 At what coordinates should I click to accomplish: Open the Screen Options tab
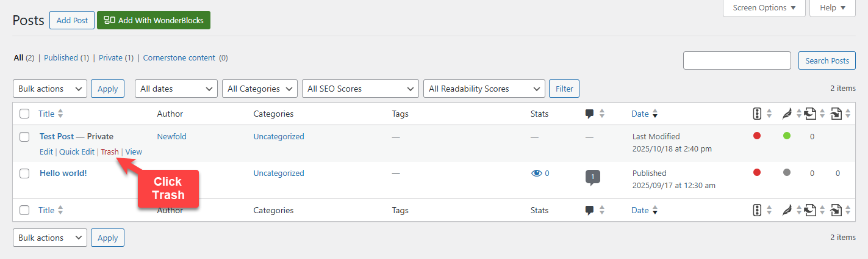click(764, 8)
